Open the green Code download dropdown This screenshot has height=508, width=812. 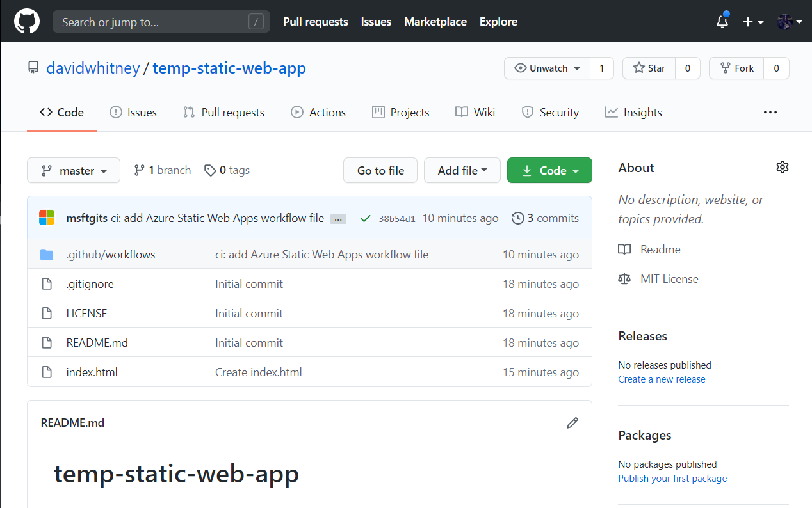pyautogui.click(x=549, y=170)
